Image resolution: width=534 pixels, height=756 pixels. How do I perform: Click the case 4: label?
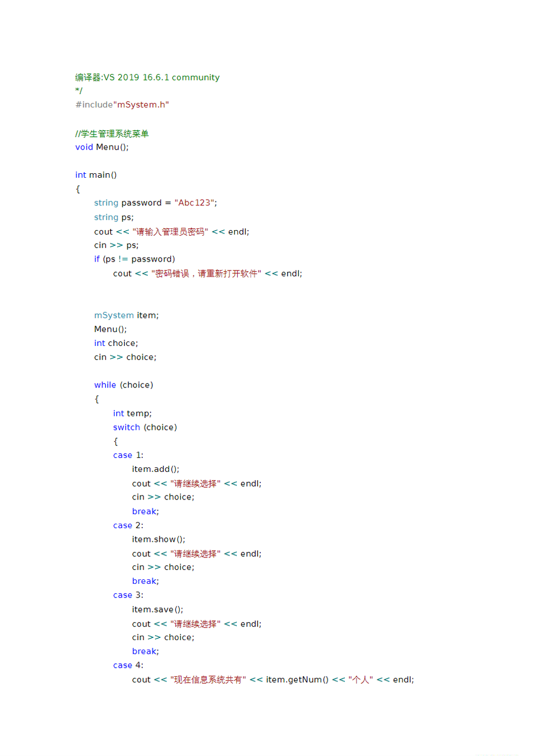tap(128, 665)
